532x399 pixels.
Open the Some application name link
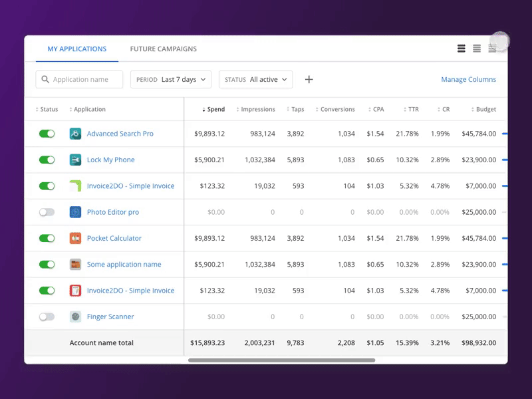(x=124, y=265)
